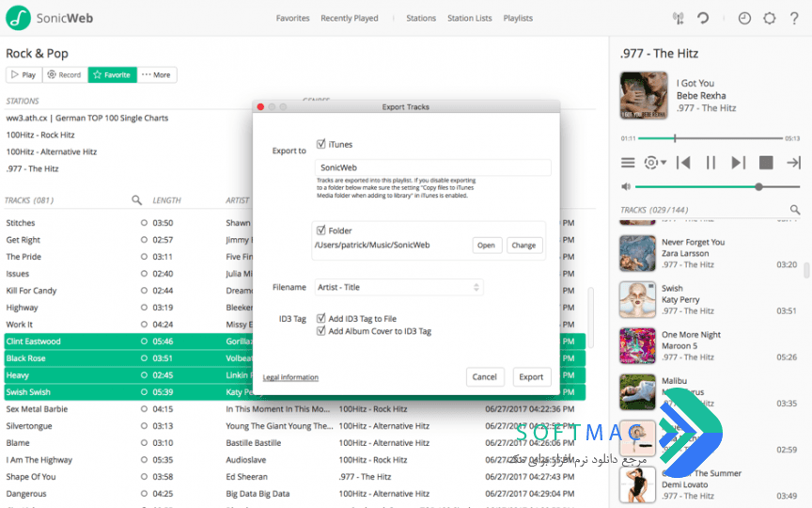Toggle Add Album Cover to ID3 Tag
This screenshot has width=812, height=508.
(321, 331)
